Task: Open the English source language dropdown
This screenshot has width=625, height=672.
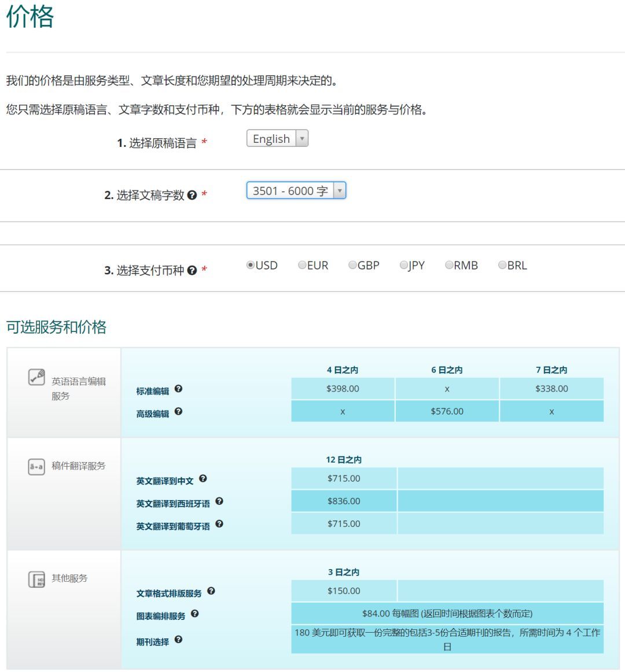Action: (x=277, y=139)
